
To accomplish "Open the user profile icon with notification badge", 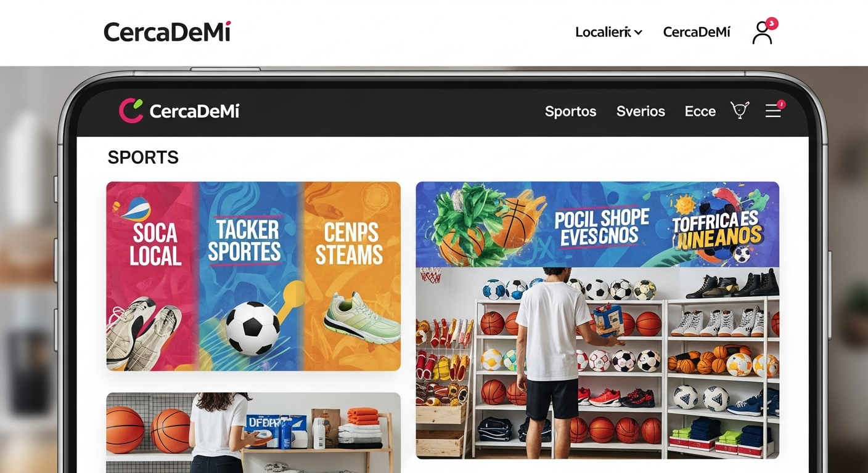I will pos(764,32).
